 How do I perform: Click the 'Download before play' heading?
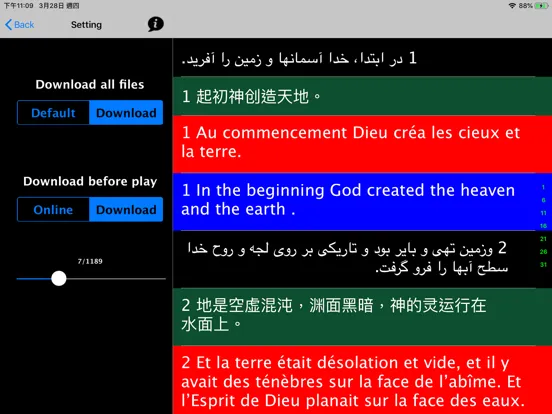90,181
